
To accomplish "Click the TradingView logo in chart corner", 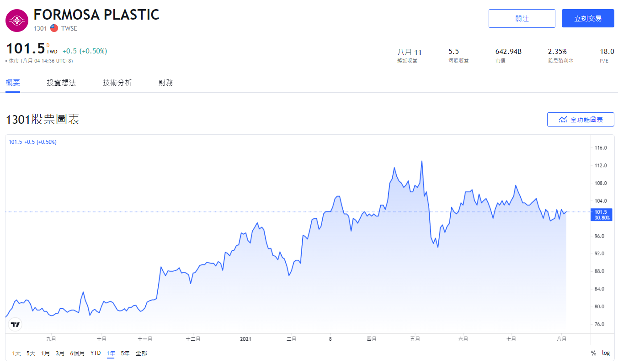I will [16, 325].
